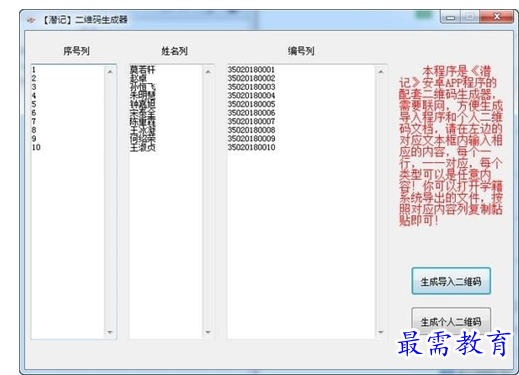Click number 35020180010 in 编号列
This screenshot has height=375, width=519.
tap(251, 147)
